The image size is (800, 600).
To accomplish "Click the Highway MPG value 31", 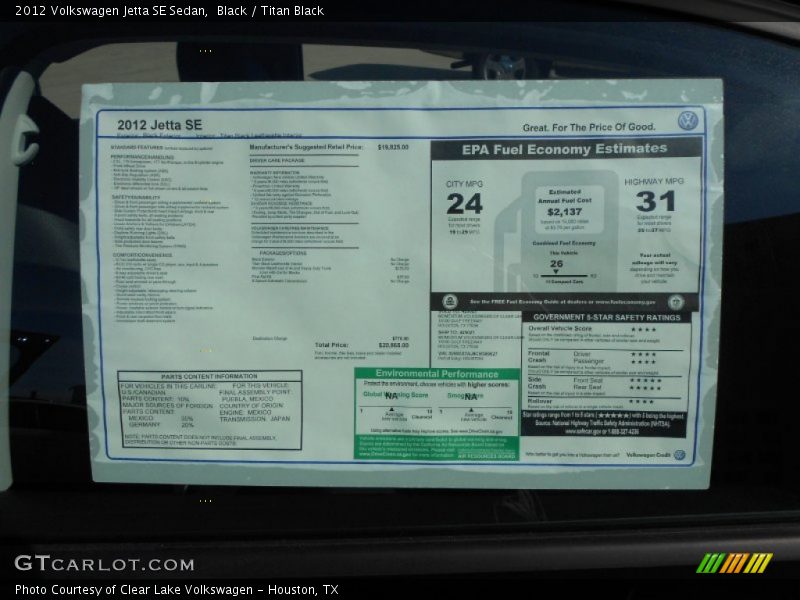I will [x=656, y=201].
